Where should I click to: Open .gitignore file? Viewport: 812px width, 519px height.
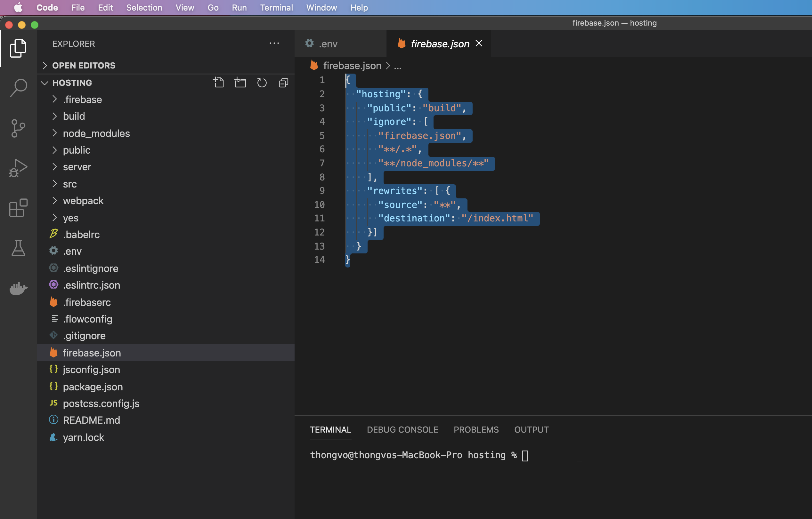(x=166, y=336)
